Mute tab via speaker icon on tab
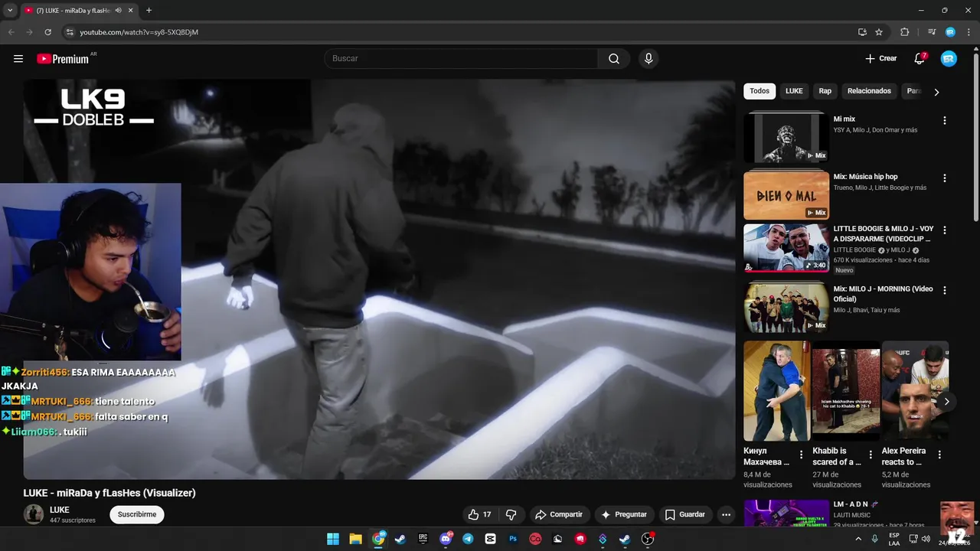 pos(118,11)
